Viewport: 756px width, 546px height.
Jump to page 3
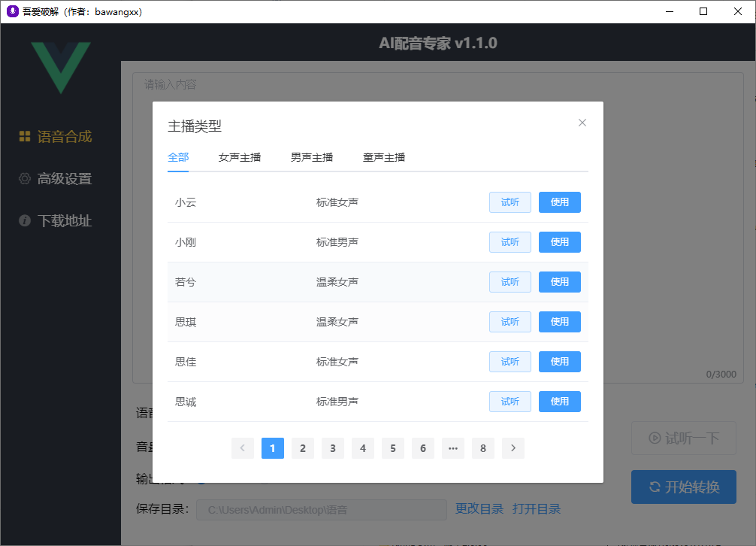click(333, 448)
